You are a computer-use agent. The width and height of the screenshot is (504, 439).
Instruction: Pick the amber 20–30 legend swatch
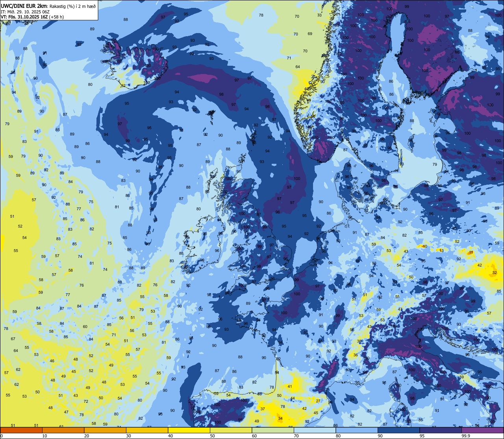pos(105,430)
